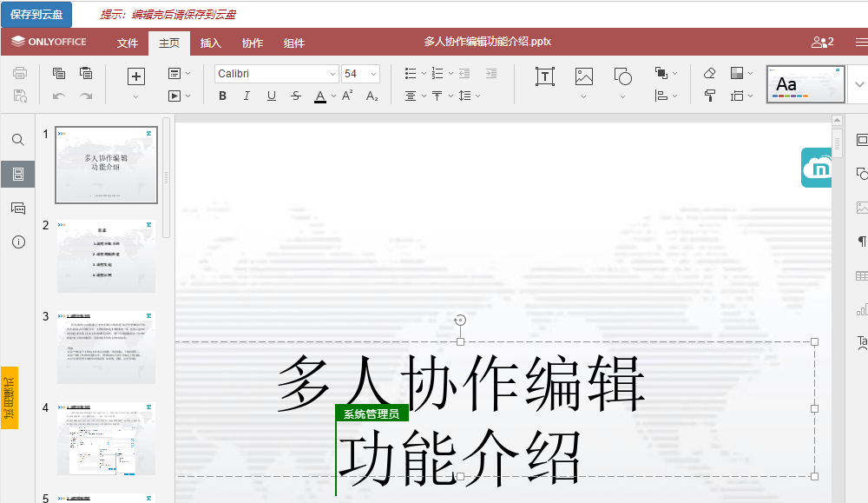Expand the slide themes gallery arrow
The height and width of the screenshot is (503, 868).
[859, 84]
